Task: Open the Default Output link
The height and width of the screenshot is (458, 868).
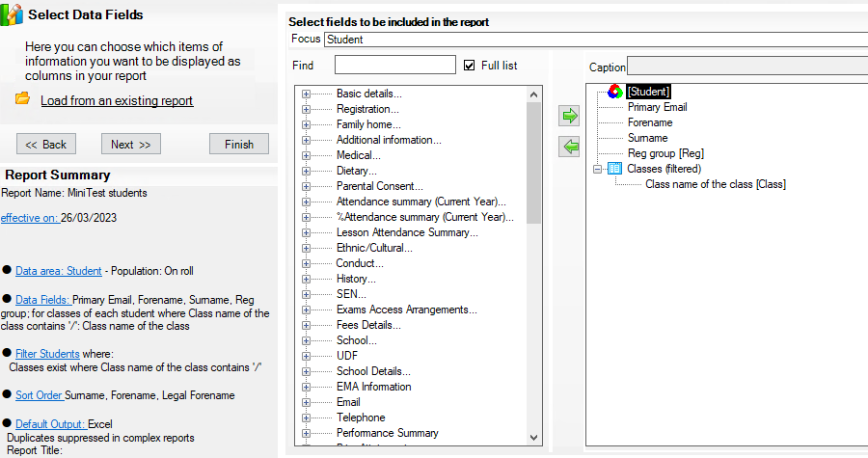Action: (50, 424)
